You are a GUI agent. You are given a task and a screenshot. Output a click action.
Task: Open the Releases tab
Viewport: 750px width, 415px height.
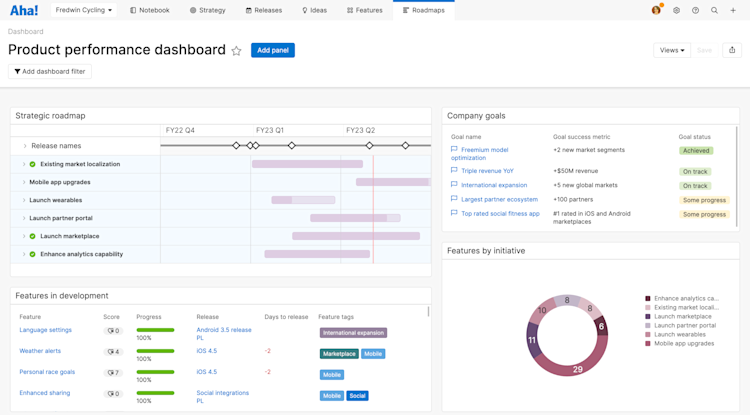tap(264, 10)
